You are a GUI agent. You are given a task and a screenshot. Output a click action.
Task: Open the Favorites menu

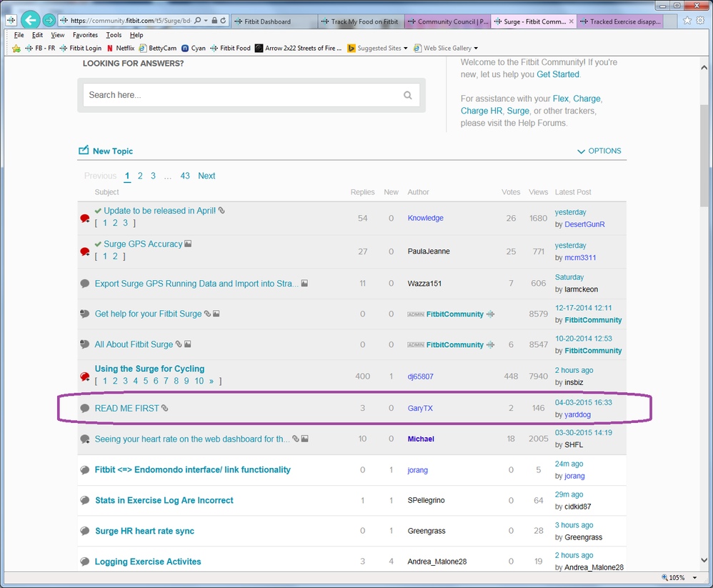click(85, 35)
